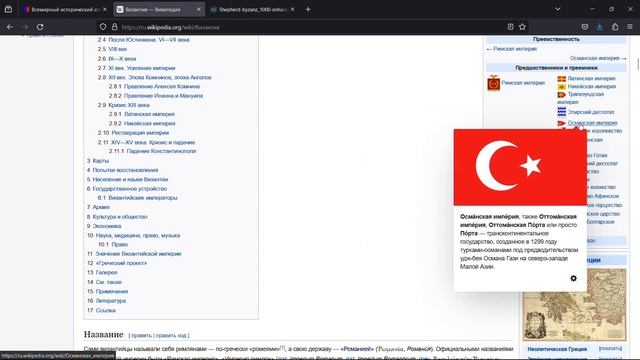The width and height of the screenshot is (640, 360).
Task: Click the page's vertical scrollbar
Action: tap(638, 64)
